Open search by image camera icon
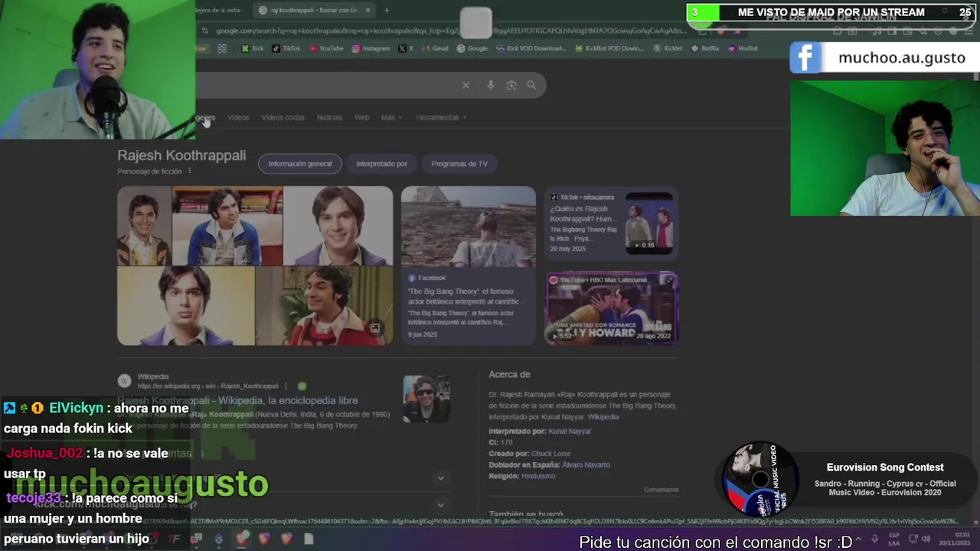Image resolution: width=980 pixels, height=551 pixels. pyautogui.click(x=511, y=85)
